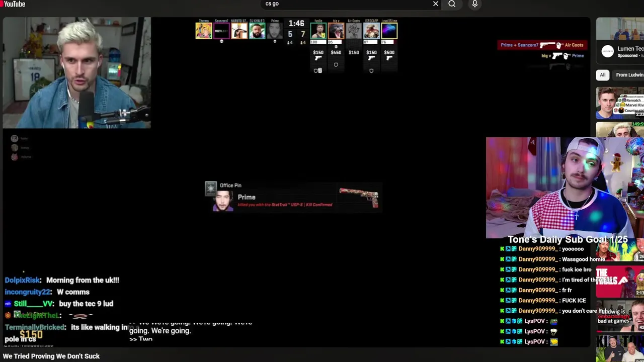Screen dimensions: 644x362
Task: Open the Lumen channel logo avatar
Action: (x=608, y=51)
